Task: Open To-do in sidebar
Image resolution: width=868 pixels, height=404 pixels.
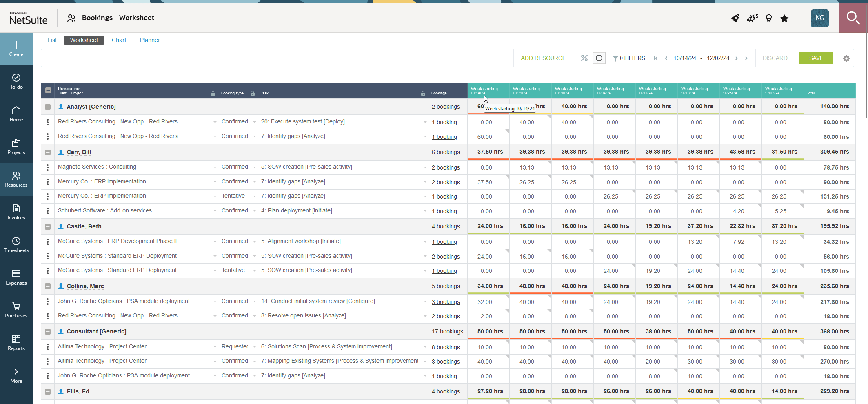Action: (x=16, y=82)
